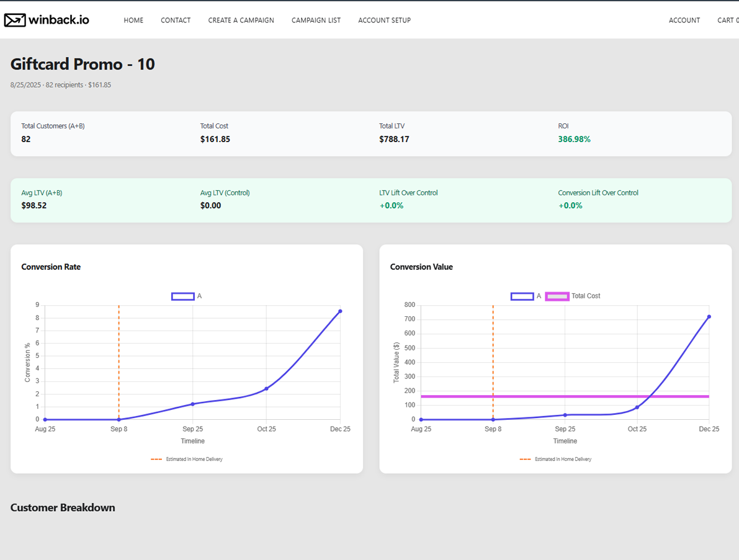Click the campaign title 'Giftcard Promo - 10'
739x560 pixels.
click(x=82, y=64)
